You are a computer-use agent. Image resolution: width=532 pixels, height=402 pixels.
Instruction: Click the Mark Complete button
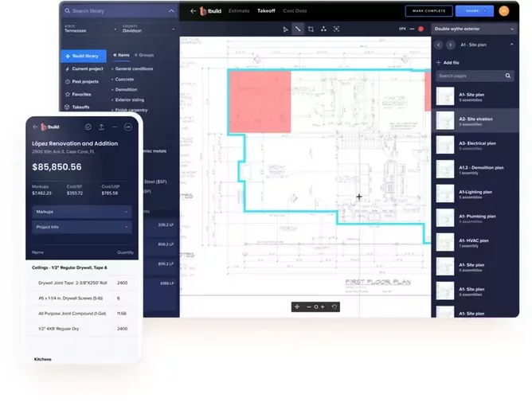(428, 11)
